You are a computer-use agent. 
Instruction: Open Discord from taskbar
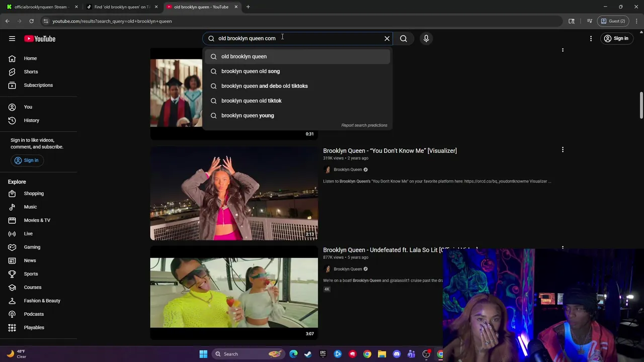pos(396,354)
